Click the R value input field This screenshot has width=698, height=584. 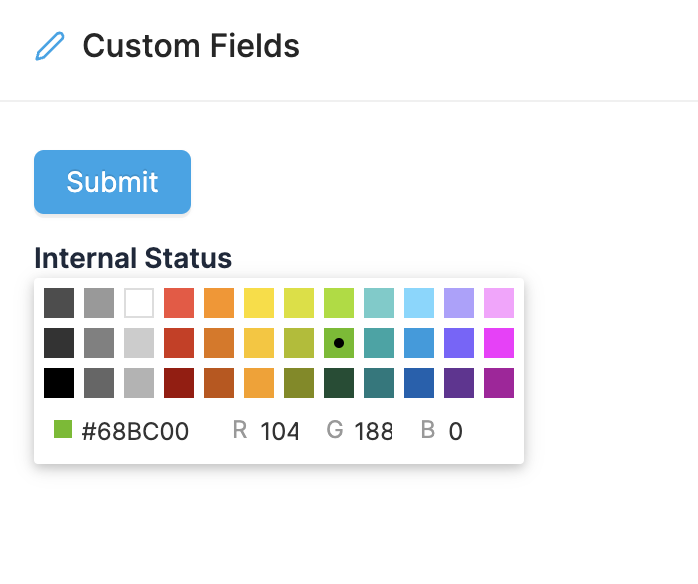coord(280,431)
